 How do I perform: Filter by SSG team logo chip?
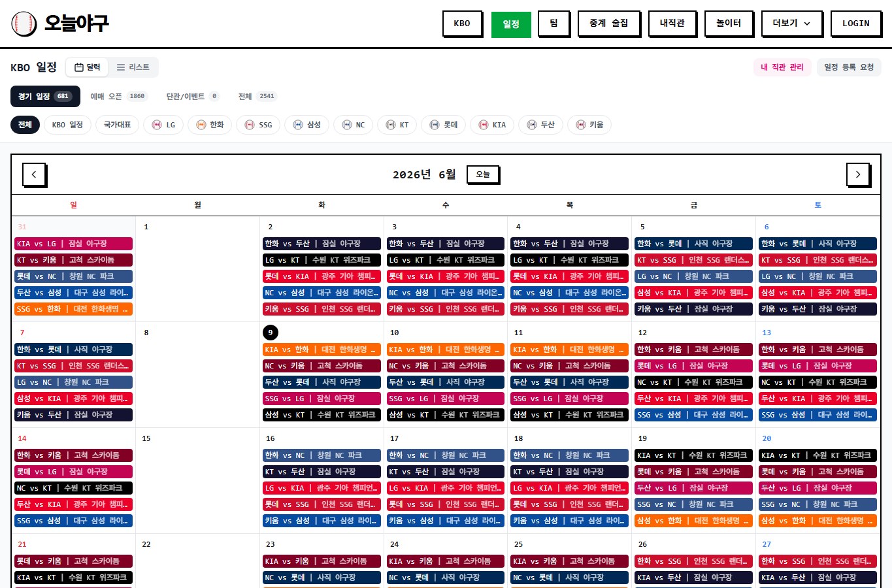[258, 125]
